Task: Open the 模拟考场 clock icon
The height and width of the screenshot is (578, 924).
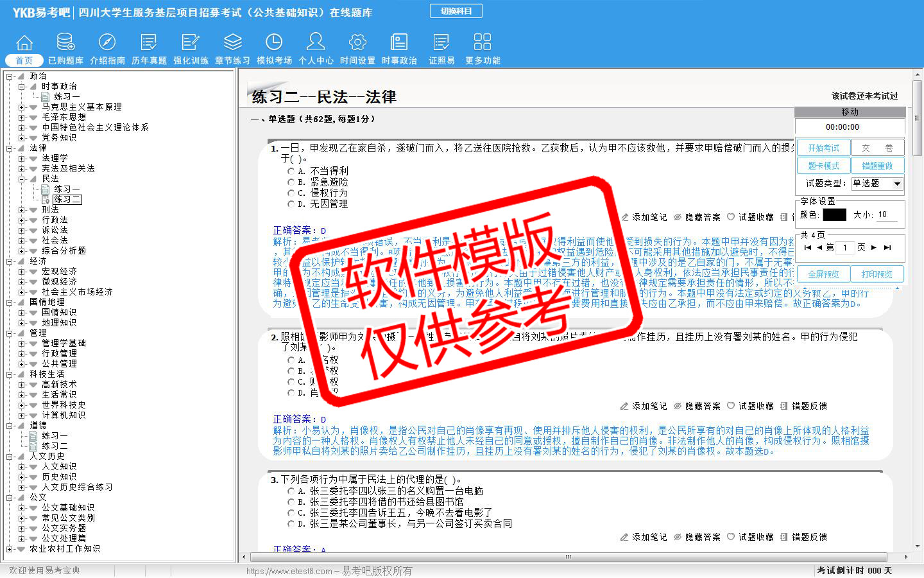Action: tap(274, 43)
